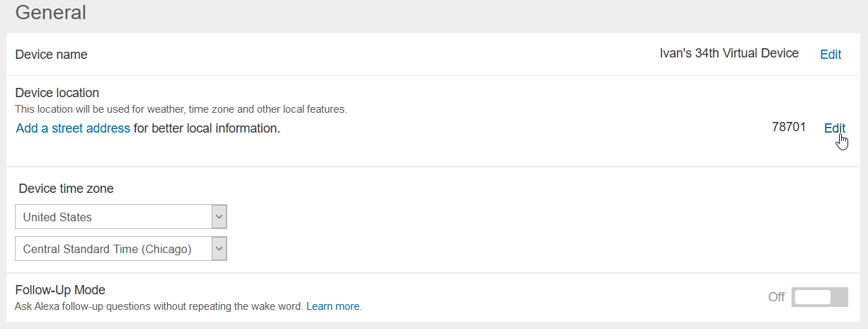
Task: Click the Device time zone label
Action: point(66,189)
